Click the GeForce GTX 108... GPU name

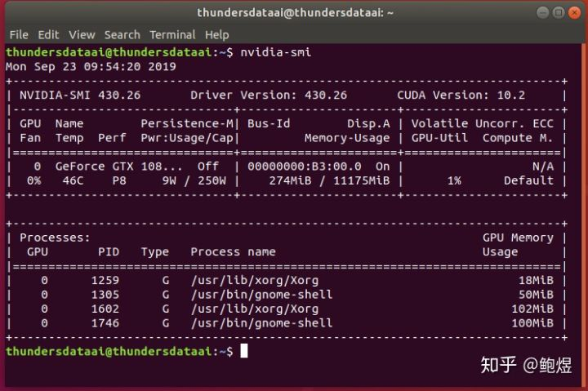(119, 166)
